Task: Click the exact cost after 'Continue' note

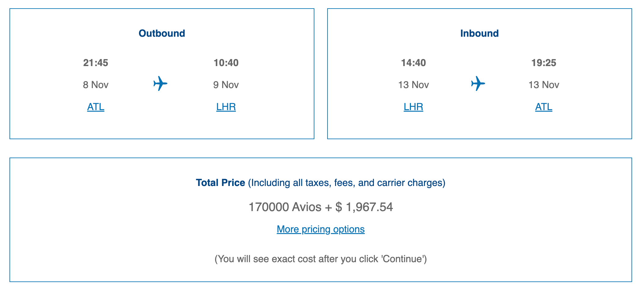Action: 321,259
